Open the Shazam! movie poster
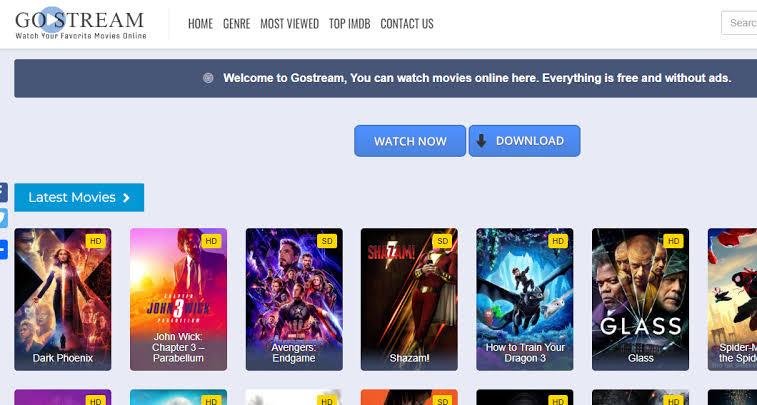 (x=409, y=299)
